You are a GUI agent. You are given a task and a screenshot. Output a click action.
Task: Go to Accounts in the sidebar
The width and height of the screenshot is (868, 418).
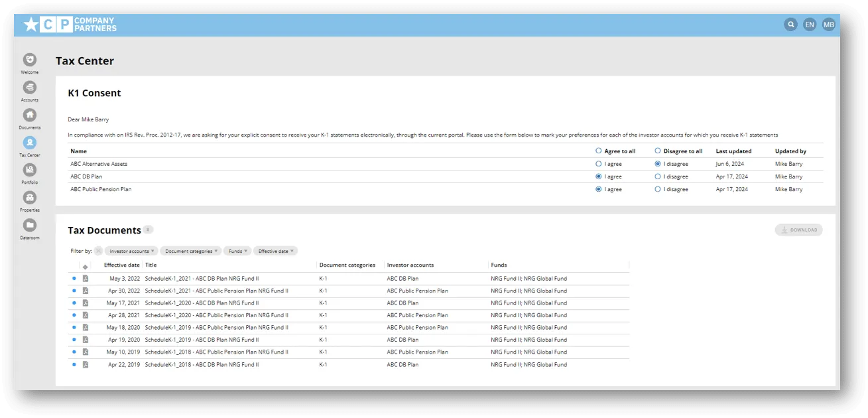(29, 88)
